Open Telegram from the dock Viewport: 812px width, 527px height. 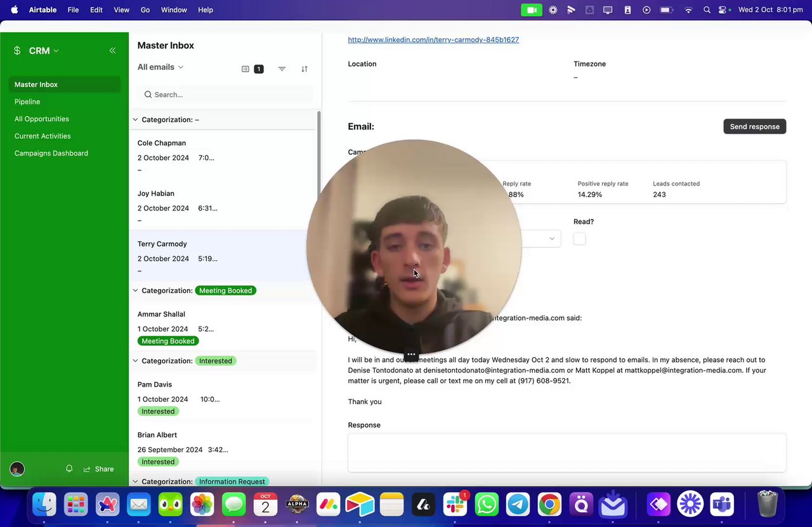pos(518,505)
